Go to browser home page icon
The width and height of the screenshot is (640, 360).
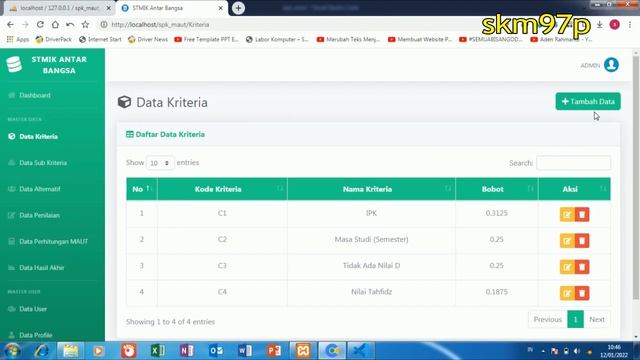point(55,24)
